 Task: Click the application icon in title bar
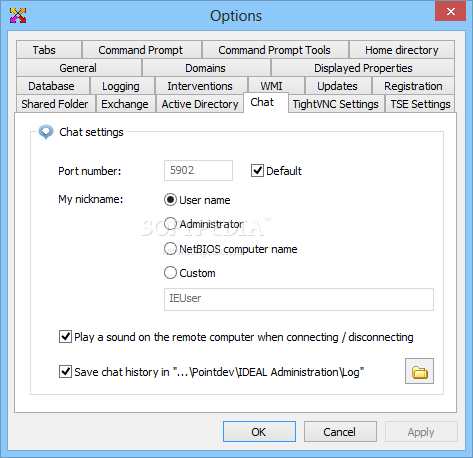tap(18, 15)
